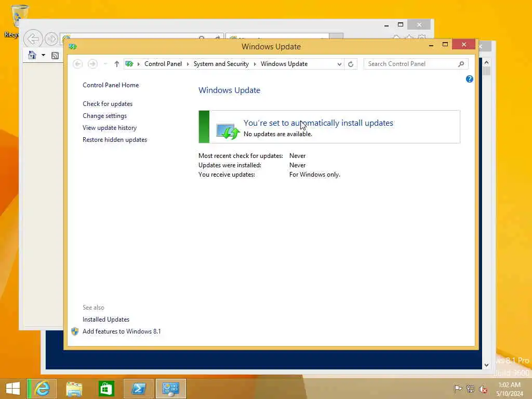The width and height of the screenshot is (532, 399).
Task: Click Control Panel taskbar button
Action: (x=171, y=389)
